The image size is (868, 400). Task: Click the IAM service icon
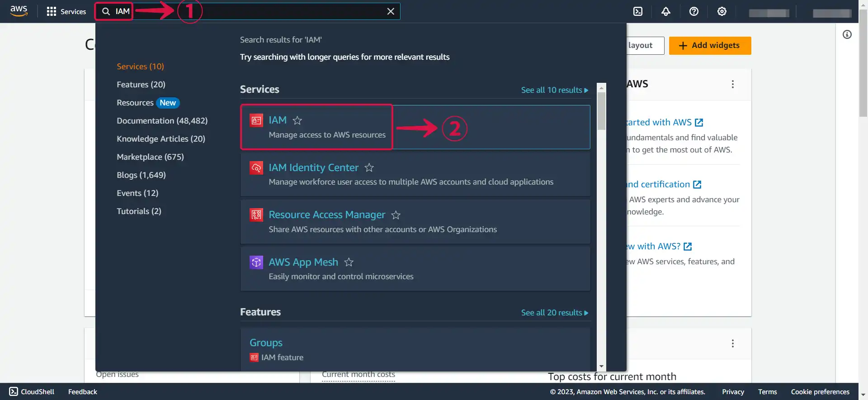pos(256,120)
